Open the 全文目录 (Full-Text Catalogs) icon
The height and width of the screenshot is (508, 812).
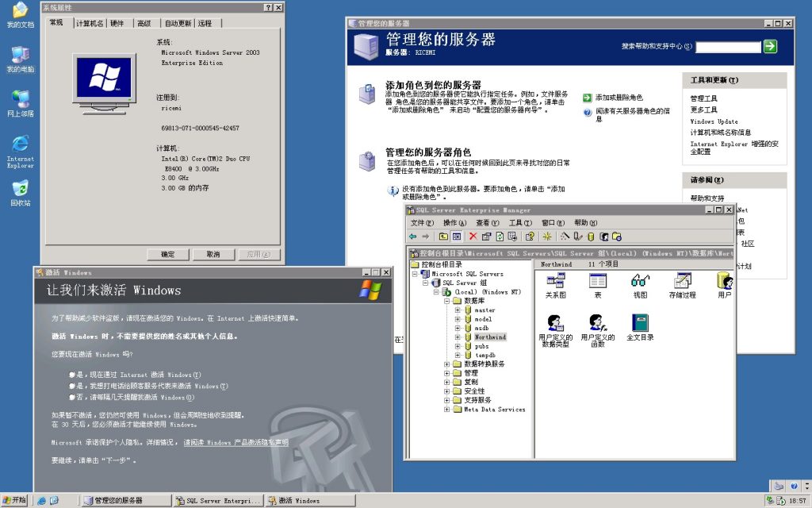tap(640, 327)
